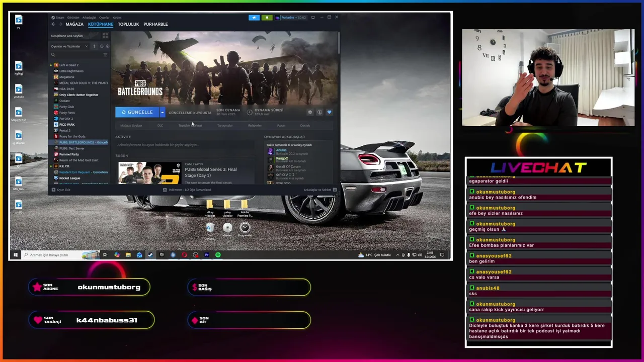The width and height of the screenshot is (644, 362).
Task: Open Arkadaşlar ve Sohbet chat icon
Action: point(335,190)
